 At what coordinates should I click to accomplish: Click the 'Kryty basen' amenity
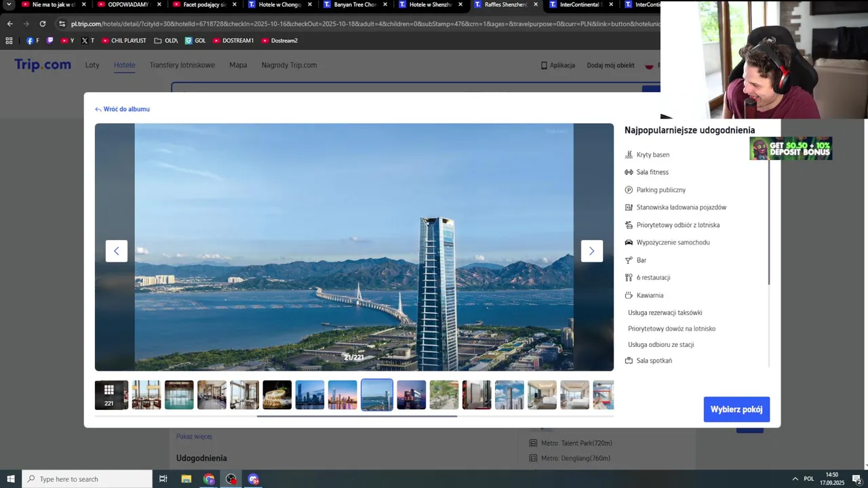coord(647,155)
